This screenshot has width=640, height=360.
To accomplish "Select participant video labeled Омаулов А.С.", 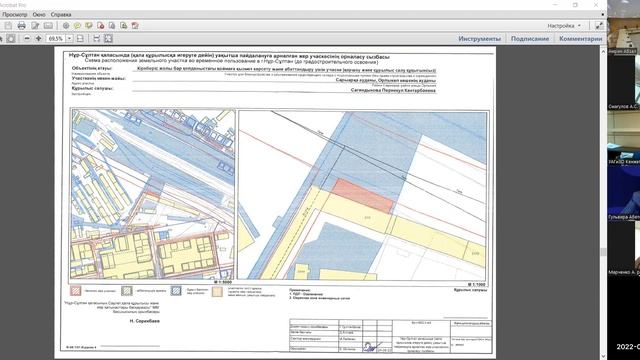I will tap(623, 82).
